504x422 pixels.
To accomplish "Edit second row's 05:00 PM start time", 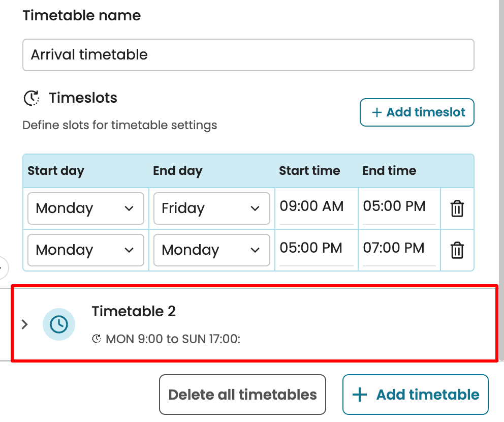I will [316, 248].
